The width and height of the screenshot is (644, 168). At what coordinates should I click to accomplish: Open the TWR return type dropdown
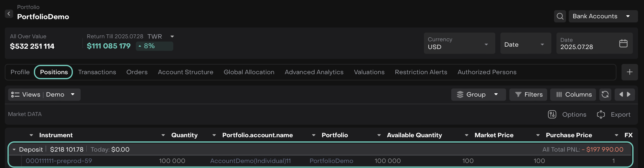[172, 36]
